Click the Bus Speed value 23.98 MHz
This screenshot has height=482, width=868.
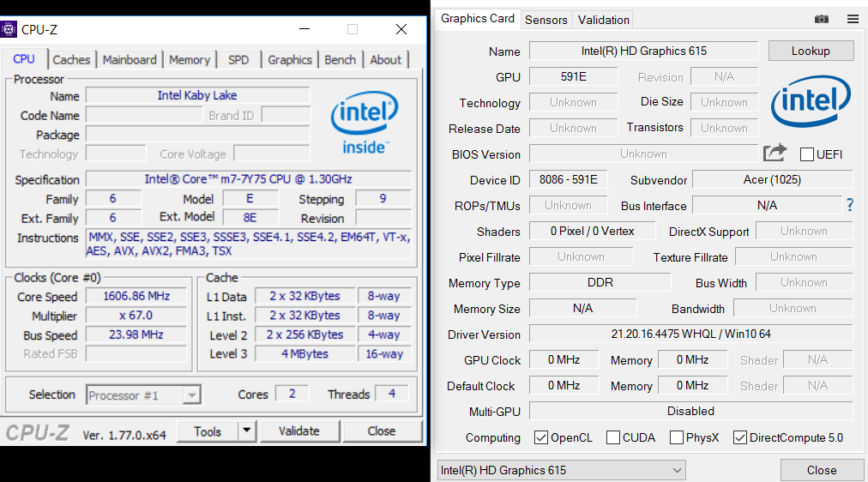click(136, 334)
